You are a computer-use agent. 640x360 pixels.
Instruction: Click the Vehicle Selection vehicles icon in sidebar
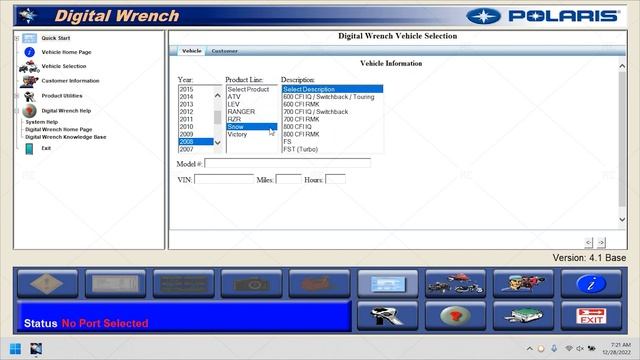pos(29,67)
